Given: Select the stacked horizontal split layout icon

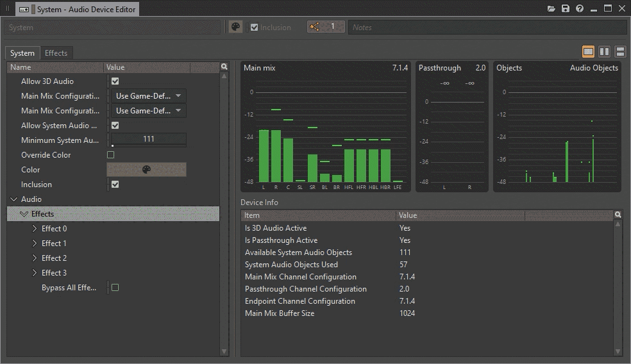Looking at the screenshot, I should pos(620,51).
